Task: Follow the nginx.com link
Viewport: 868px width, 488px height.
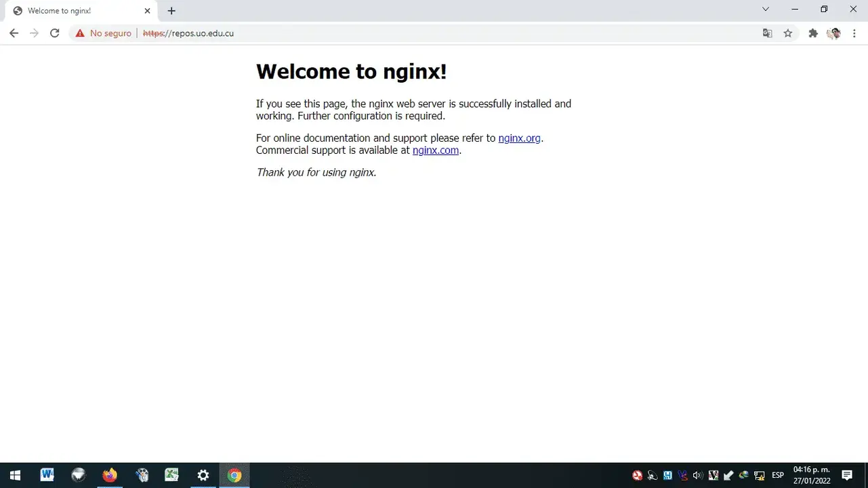Action: 436,150
